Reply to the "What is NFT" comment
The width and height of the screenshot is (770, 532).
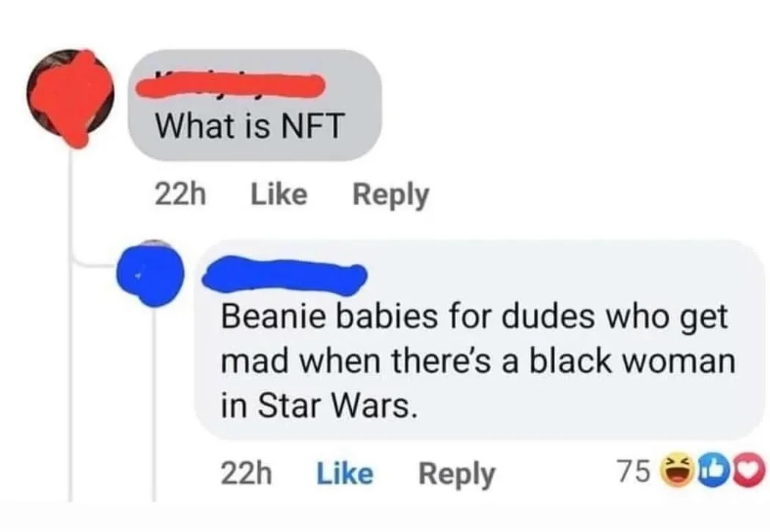391,195
